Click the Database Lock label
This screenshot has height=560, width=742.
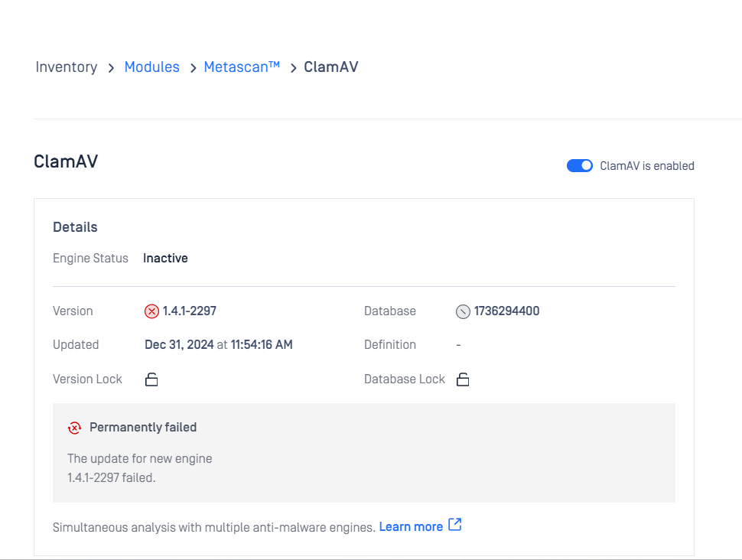click(x=405, y=379)
